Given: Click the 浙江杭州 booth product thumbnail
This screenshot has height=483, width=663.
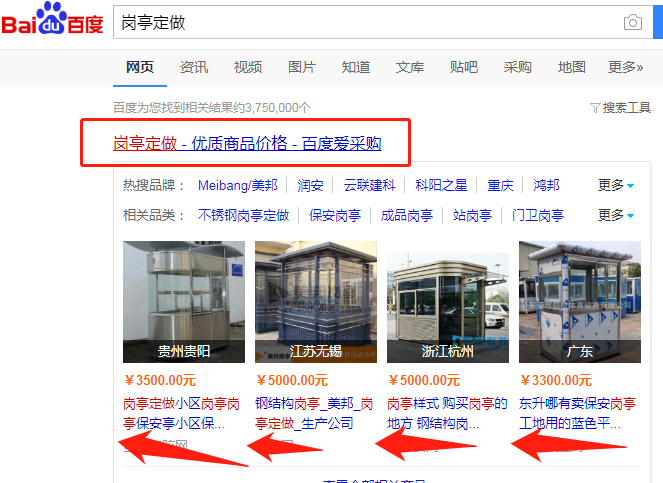Looking at the screenshot, I should tap(448, 302).
